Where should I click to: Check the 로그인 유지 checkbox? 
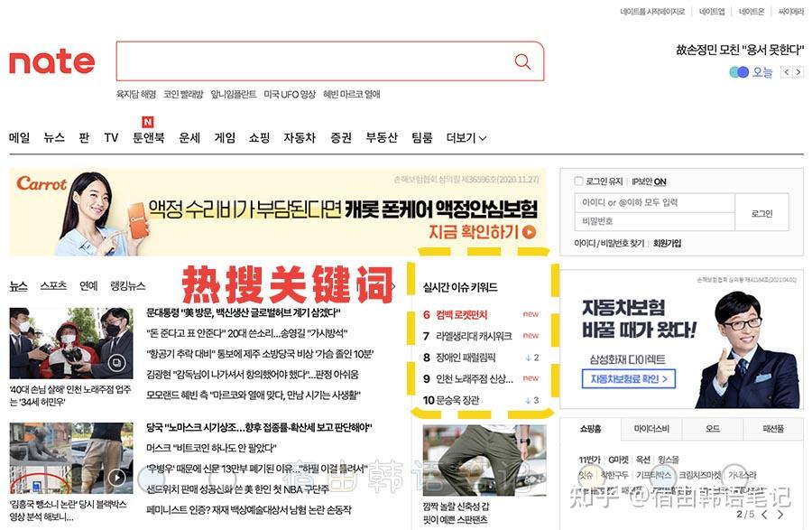point(579,181)
